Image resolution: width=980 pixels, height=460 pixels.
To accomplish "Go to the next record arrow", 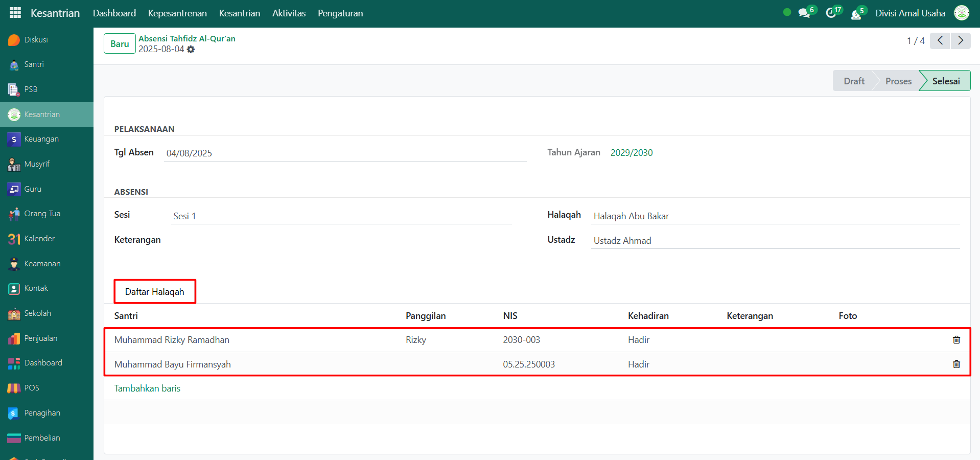I will [961, 40].
